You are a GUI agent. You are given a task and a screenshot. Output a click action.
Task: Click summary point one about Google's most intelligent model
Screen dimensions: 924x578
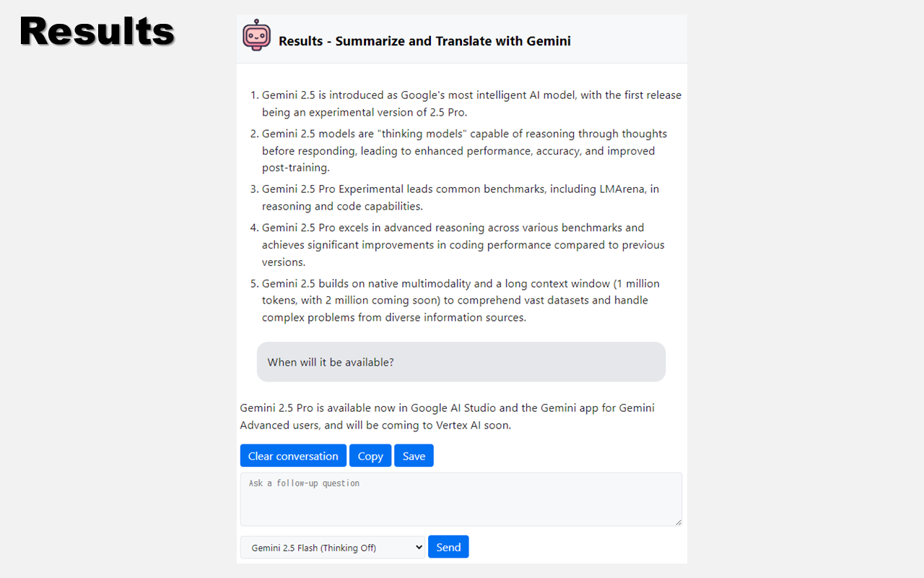(x=471, y=103)
